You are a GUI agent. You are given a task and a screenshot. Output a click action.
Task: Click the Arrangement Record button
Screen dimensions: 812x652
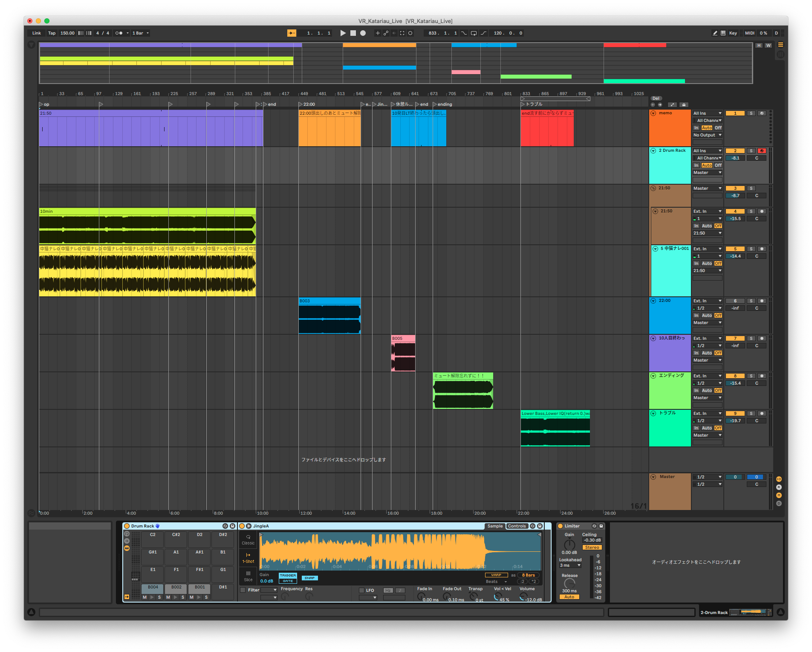363,33
